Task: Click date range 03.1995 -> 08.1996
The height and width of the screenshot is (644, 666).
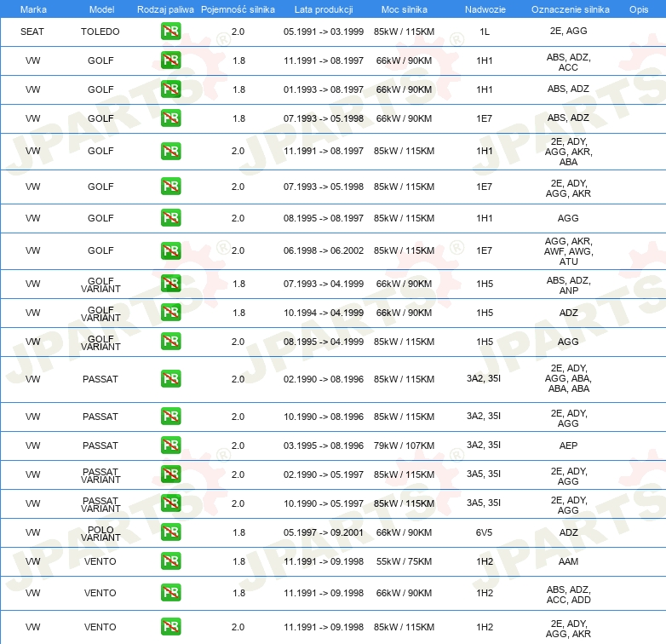Action: 324,446
